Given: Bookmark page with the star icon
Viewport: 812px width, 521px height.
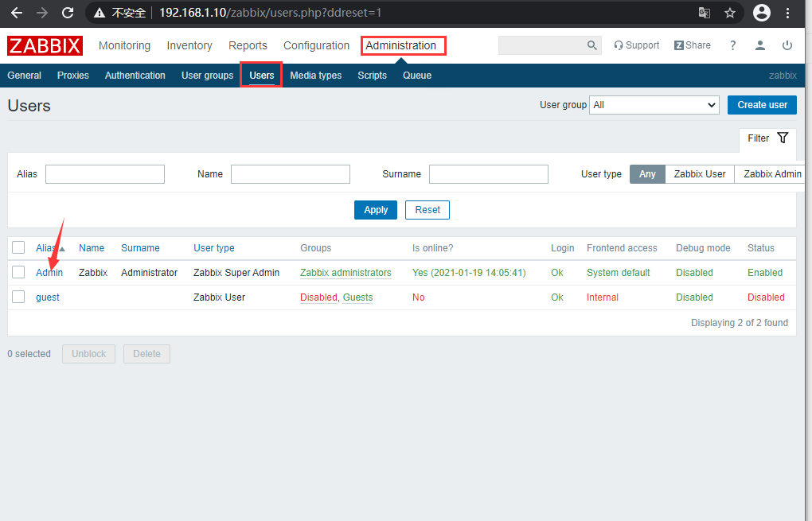Looking at the screenshot, I should coord(730,13).
